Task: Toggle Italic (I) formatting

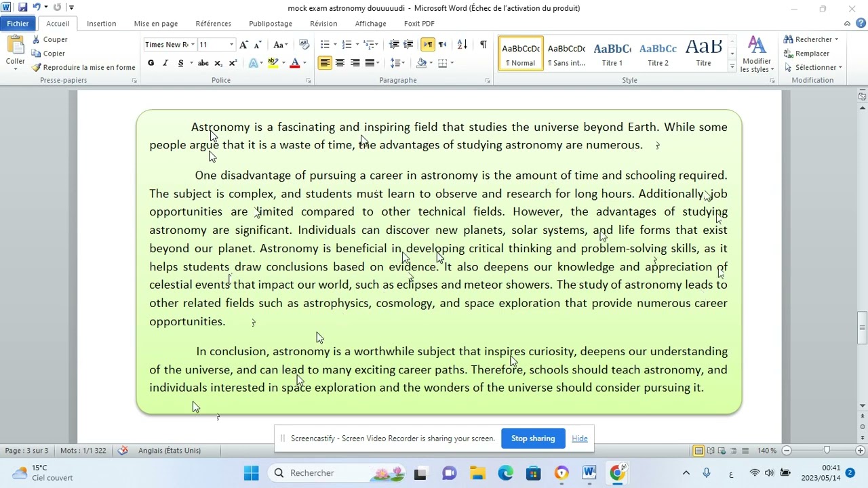Action: [x=165, y=63]
